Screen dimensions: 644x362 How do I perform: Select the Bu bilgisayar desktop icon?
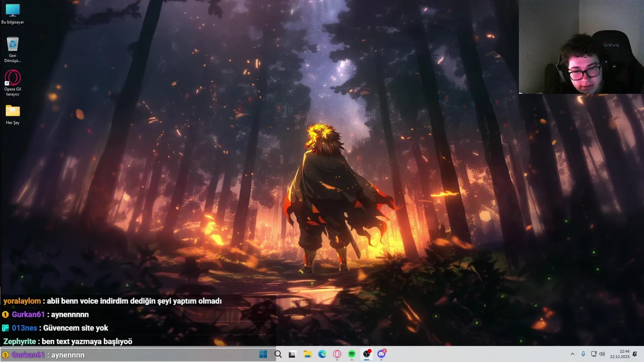coord(13,14)
